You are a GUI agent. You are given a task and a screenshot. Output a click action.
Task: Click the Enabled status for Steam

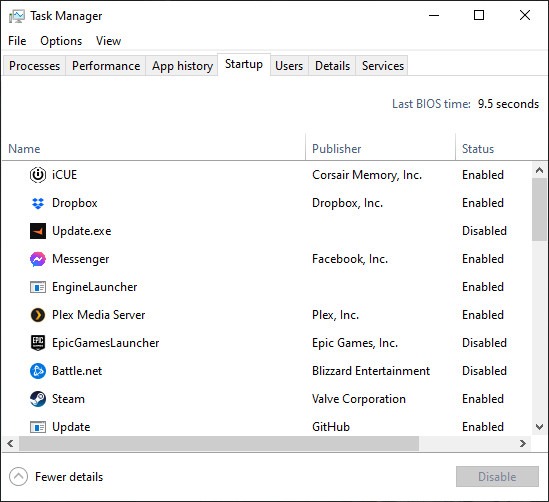pyautogui.click(x=483, y=399)
